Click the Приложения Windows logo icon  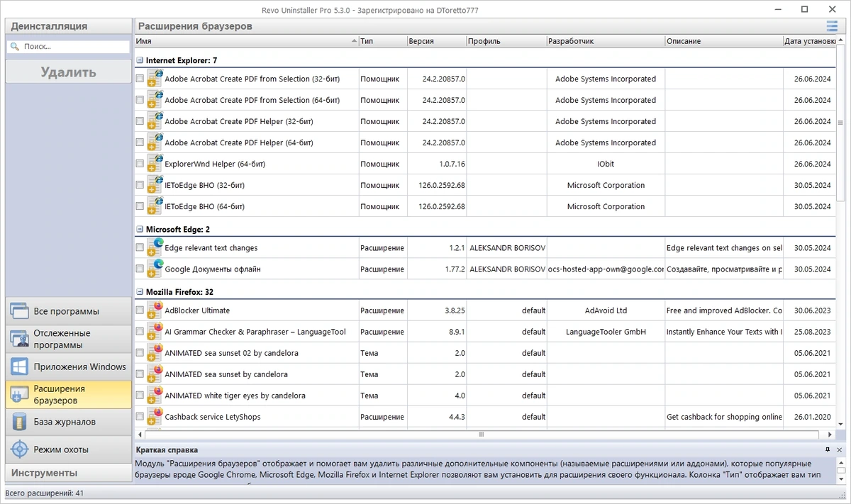click(19, 366)
